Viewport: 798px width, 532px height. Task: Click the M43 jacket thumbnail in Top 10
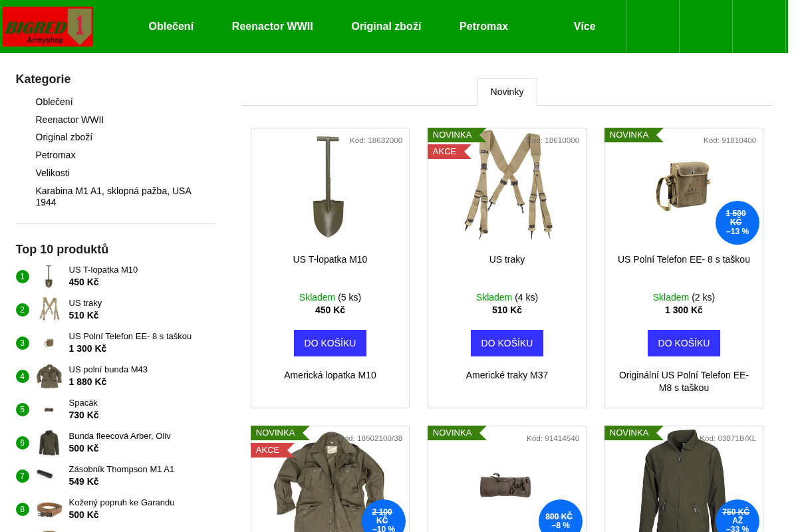(49, 376)
